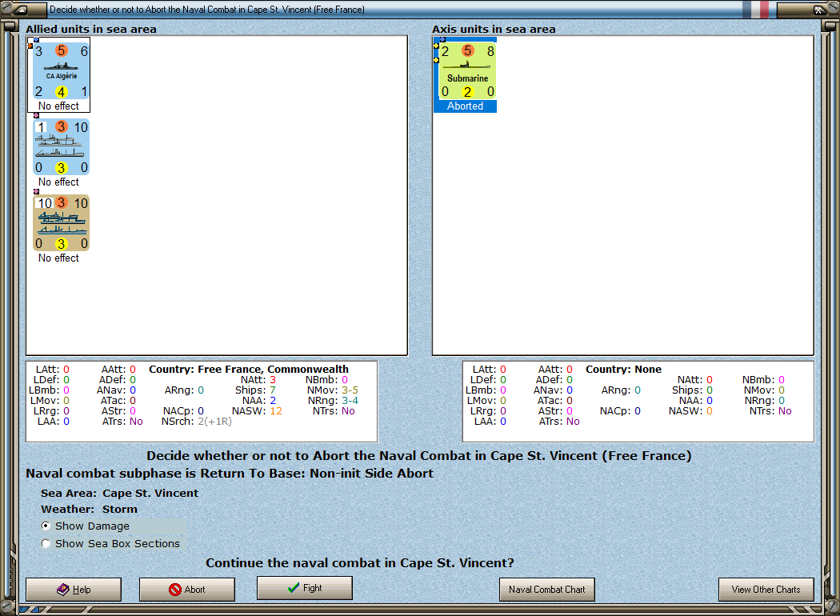Select the Axis Submarine unit counter
The height and width of the screenshot is (616, 840).
point(467,71)
